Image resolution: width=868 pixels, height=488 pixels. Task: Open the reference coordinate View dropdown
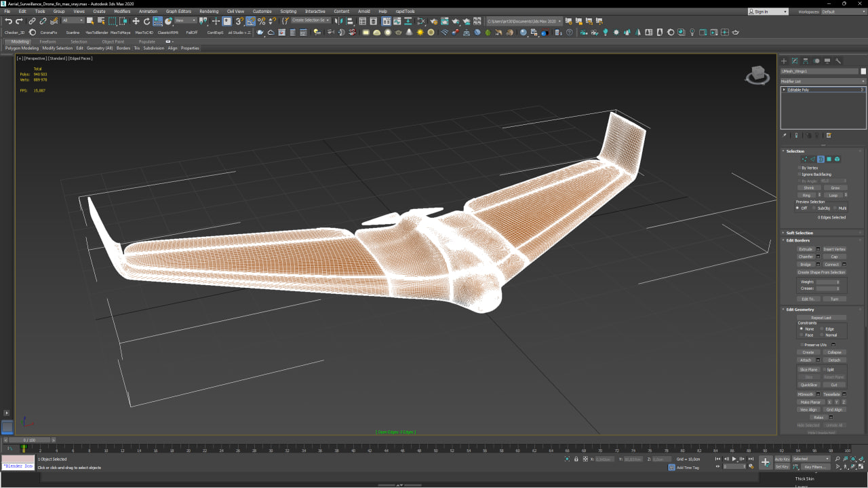185,20
